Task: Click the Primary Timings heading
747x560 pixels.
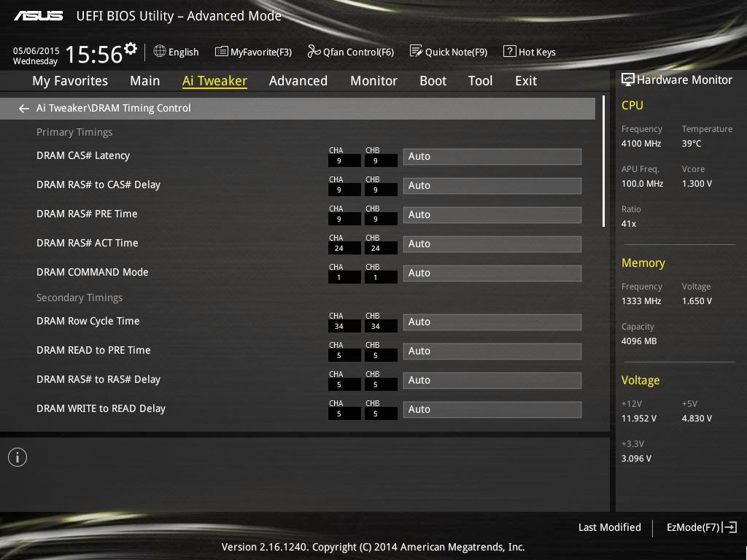Action: coord(74,133)
